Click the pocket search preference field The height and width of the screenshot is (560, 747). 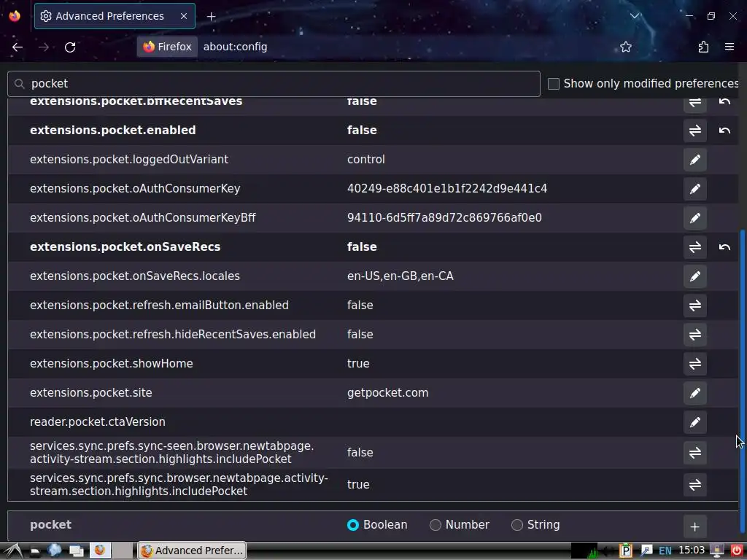coord(274,84)
